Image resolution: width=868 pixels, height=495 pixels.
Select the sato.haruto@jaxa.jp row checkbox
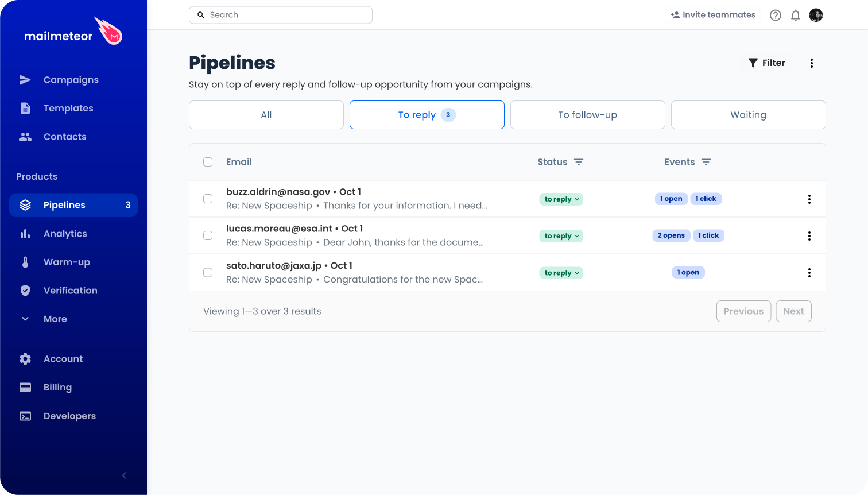coord(208,272)
